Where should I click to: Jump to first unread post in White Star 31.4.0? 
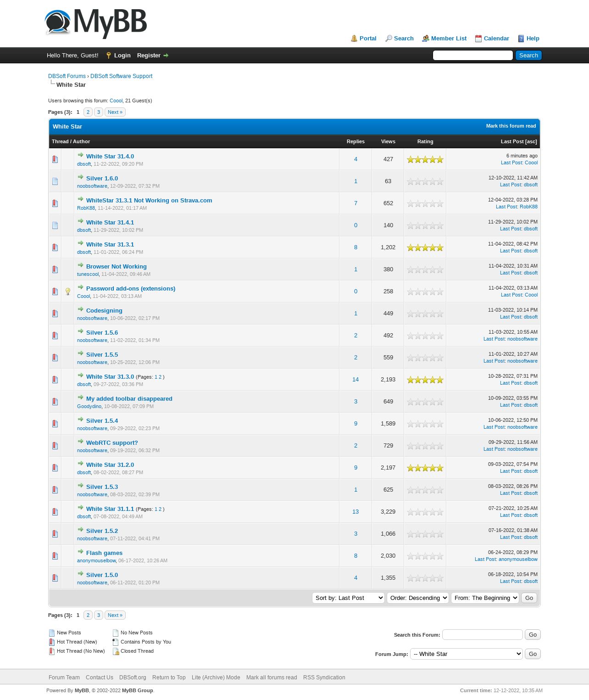pyautogui.click(x=81, y=155)
